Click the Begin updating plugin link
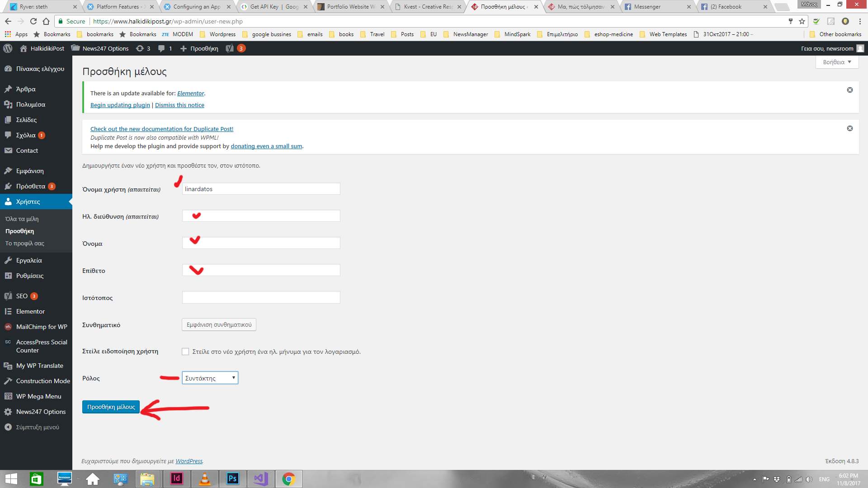This screenshot has width=868, height=488. pos(120,105)
